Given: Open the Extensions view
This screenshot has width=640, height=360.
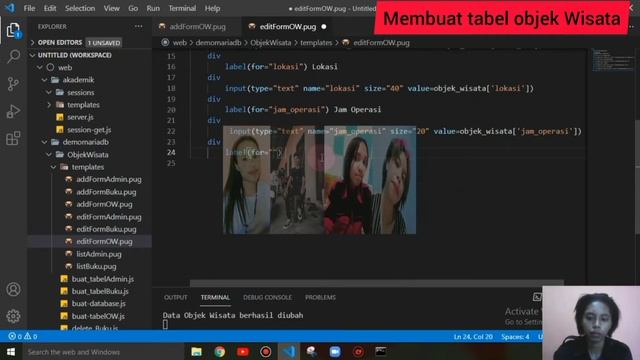Looking at the screenshot, I should pos(13,138).
